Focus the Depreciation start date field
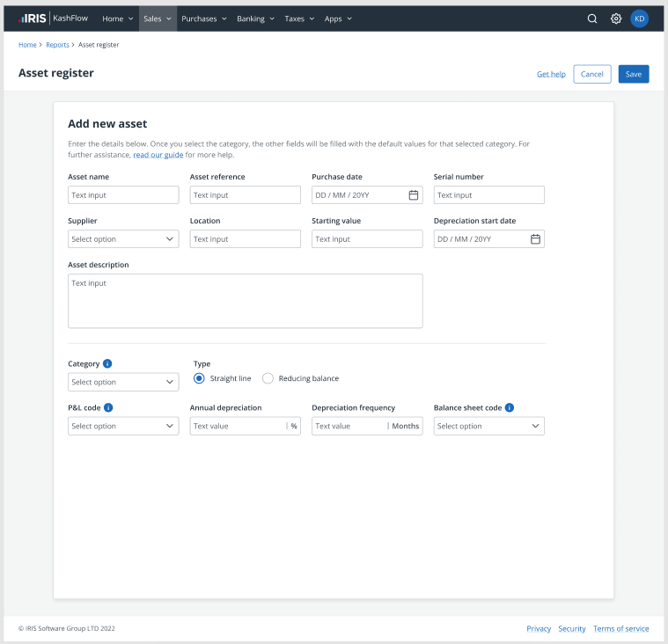This screenshot has height=644, width=668. pos(488,239)
